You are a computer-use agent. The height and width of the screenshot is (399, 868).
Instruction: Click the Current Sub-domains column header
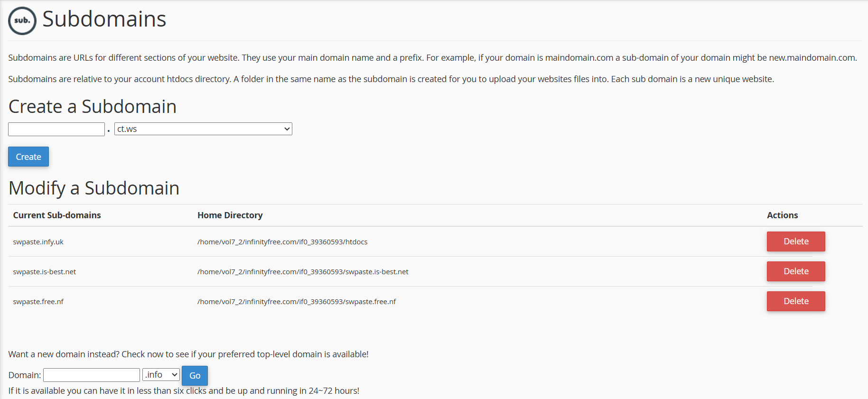point(57,215)
